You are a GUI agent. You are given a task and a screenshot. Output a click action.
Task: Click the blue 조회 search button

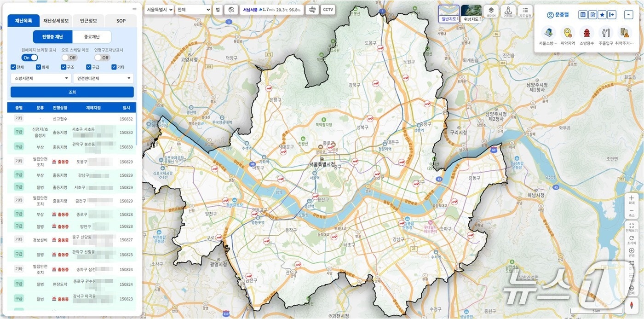pos(72,92)
